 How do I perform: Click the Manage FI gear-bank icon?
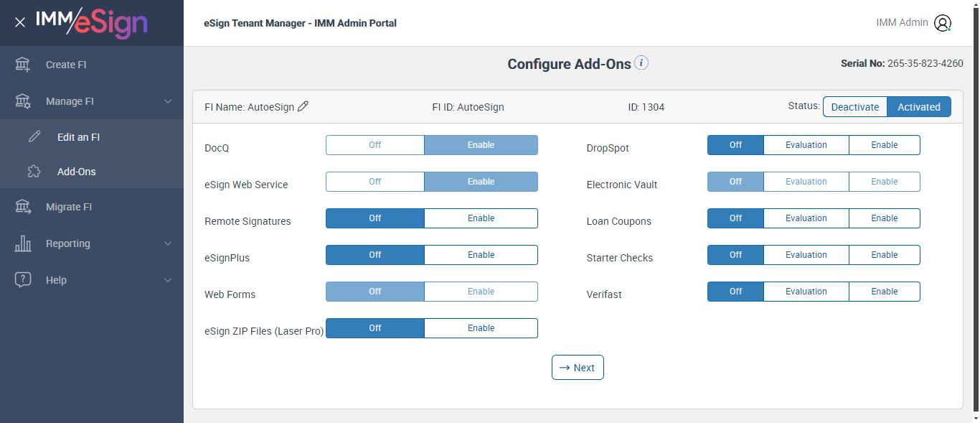click(23, 101)
